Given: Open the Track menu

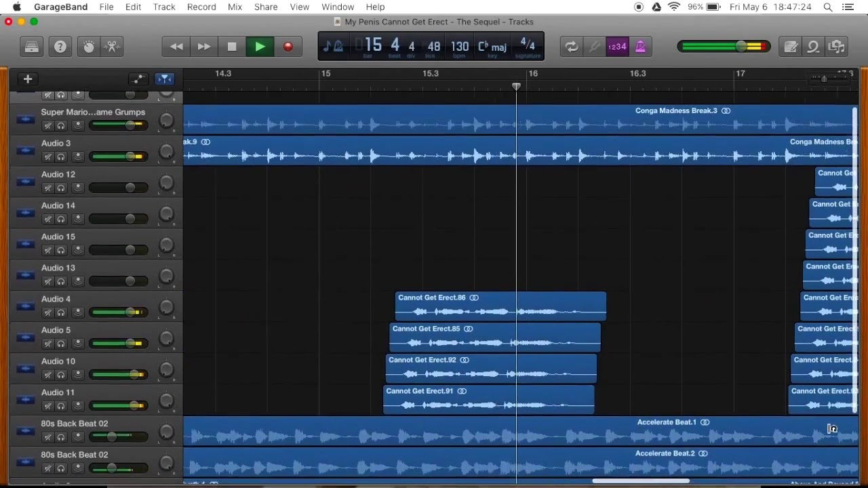Looking at the screenshot, I should tap(164, 7).
